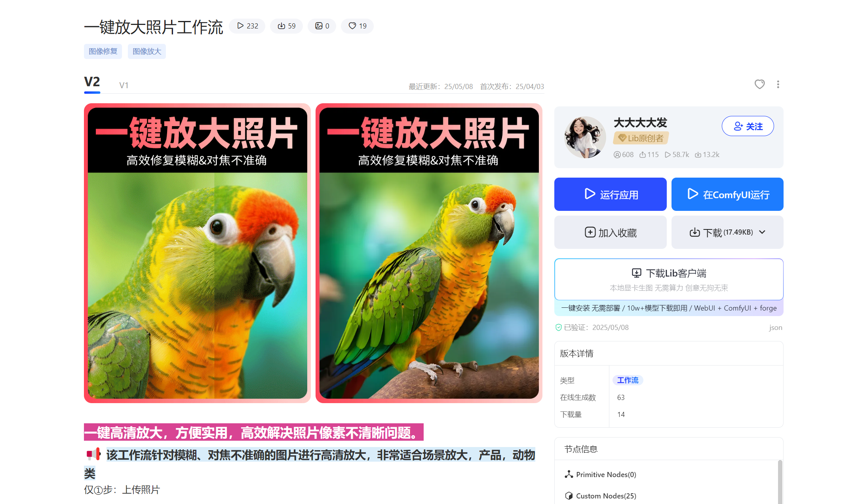Add workflow to collection via 加入收藏
Viewport: 858px width, 504px height.
610,232
